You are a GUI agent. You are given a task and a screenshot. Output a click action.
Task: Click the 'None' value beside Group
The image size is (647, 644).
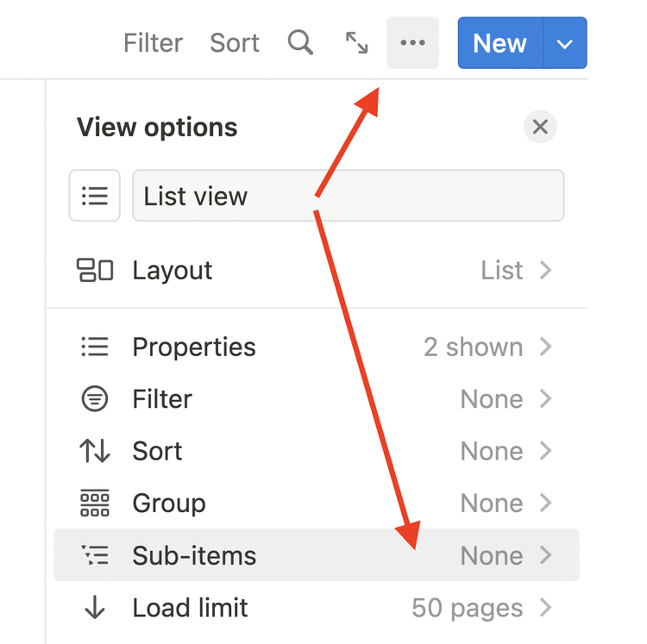tap(492, 503)
